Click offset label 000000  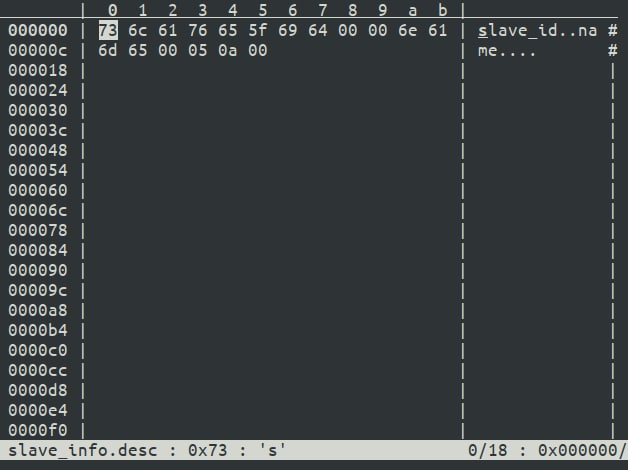pyautogui.click(x=38, y=30)
